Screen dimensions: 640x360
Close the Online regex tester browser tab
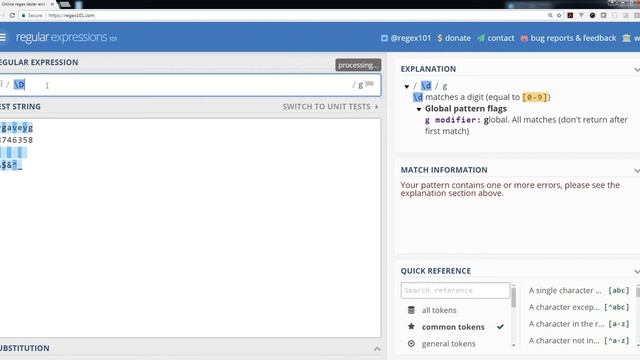pyautogui.click(x=52, y=4)
